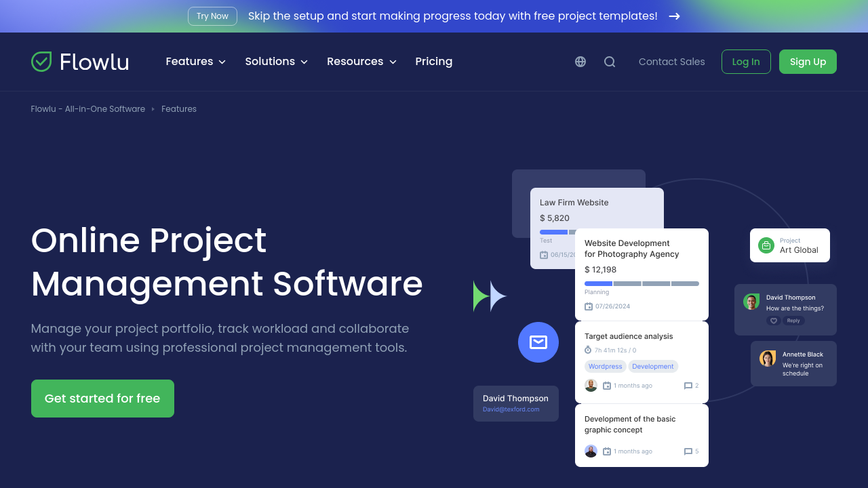Click the search magnifier icon
Screen dimensions: 868x488
610,62
